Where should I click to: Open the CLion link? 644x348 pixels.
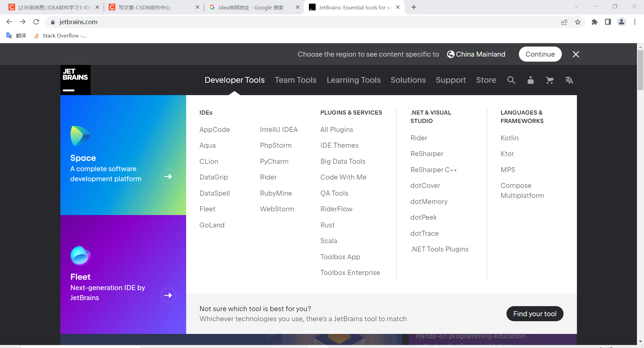pyautogui.click(x=209, y=161)
